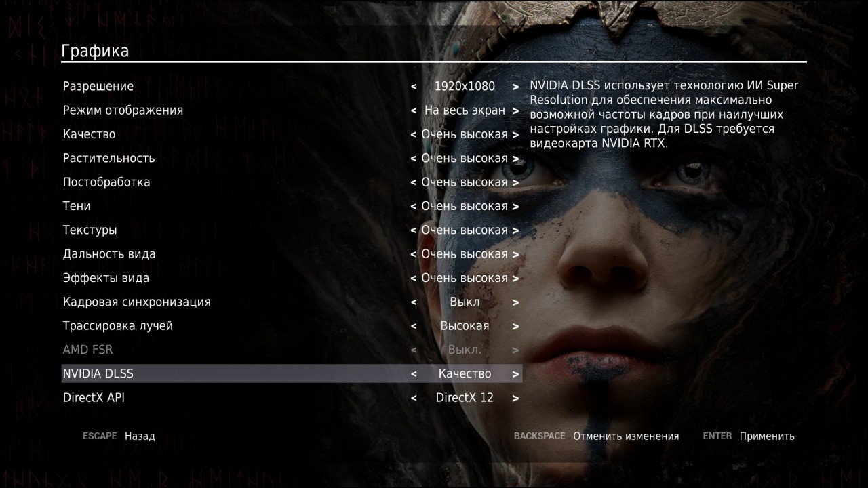868x488 pixels.
Task: Increase Тени setting with right arrow
Action: 515,207
